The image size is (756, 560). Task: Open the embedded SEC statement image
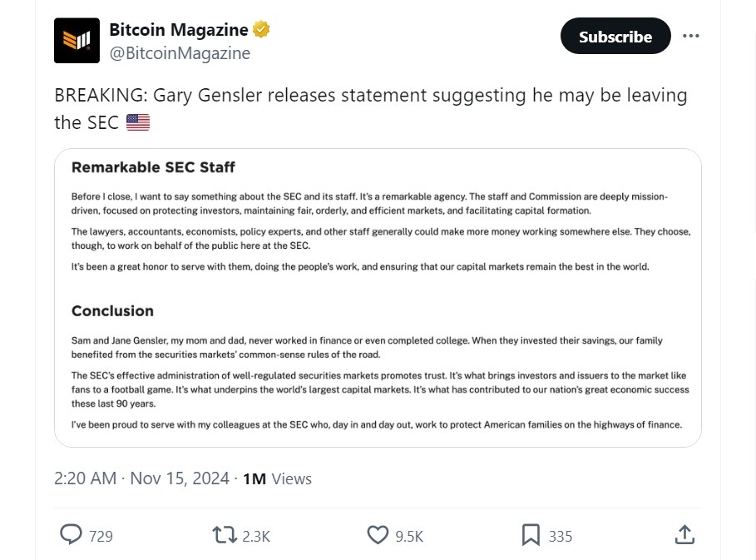[x=378, y=298]
